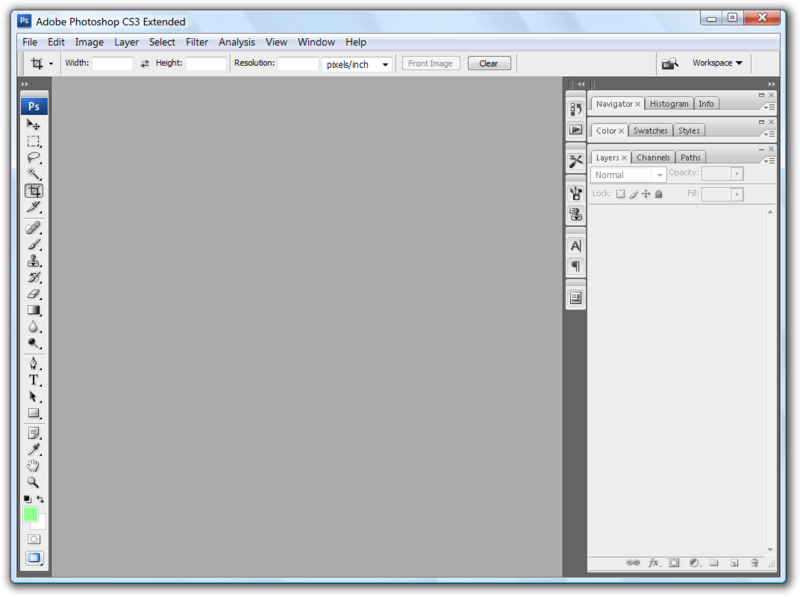This screenshot has height=597, width=800.
Task: Click the green foreground color swatch
Action: pyautogui.click(x=30, y=514)
